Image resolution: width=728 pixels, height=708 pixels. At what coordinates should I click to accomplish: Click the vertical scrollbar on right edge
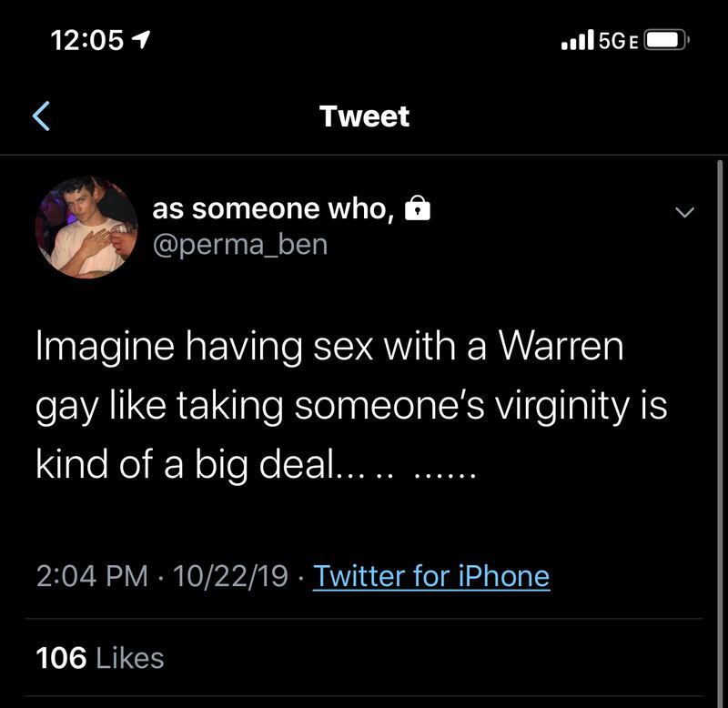pyautogui.click(x=720, y=364)
